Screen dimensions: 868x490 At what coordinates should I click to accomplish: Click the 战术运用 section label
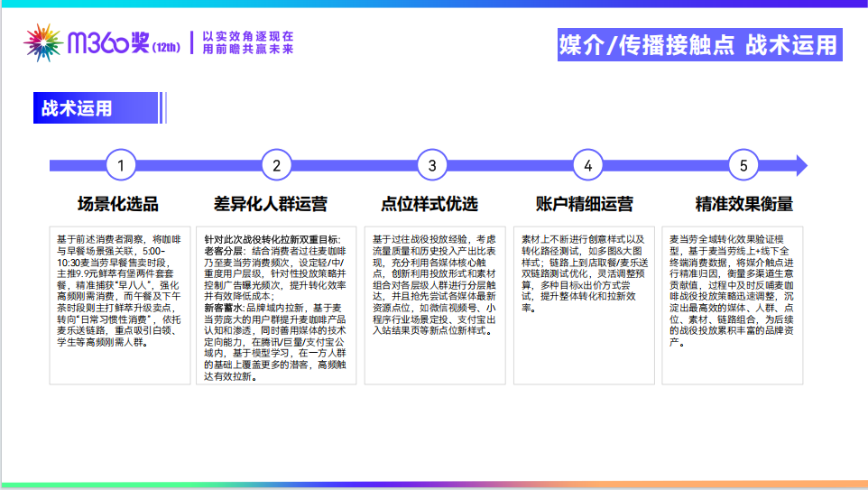click(x=77, y=108)
